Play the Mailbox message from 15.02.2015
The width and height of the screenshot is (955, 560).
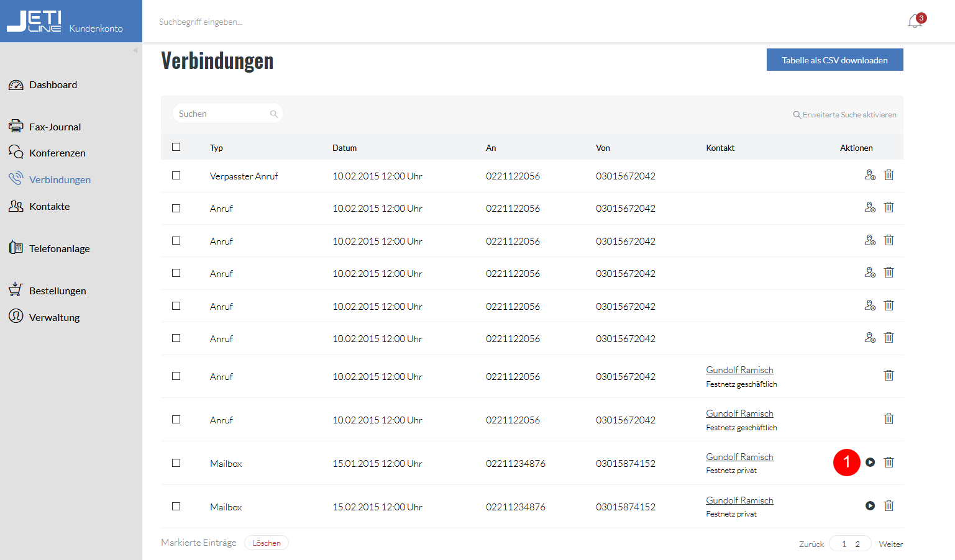pyautogui.click(x=870, y=506)
